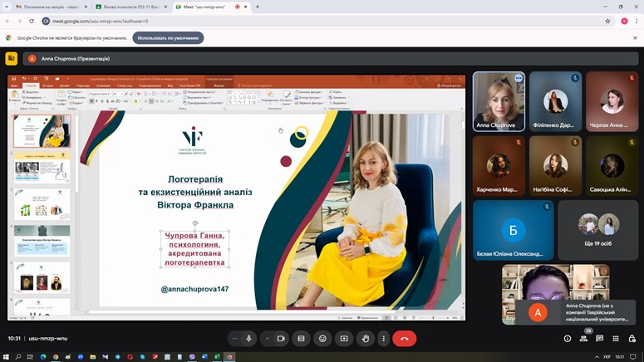644x362 pixels.
Task: Reload the Meet page
Action: tap(32, 21)
